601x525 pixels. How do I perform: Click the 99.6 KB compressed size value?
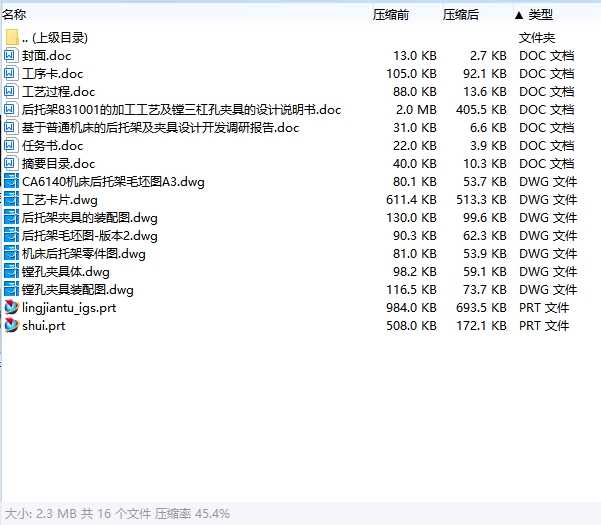pos(484,218)
